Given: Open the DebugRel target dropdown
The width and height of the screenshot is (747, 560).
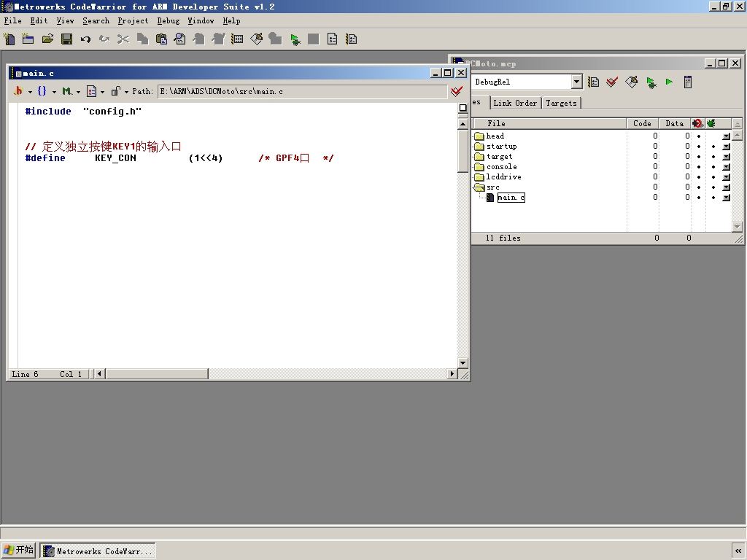Looking at the screenshot, I should click(x=576, y=82).
